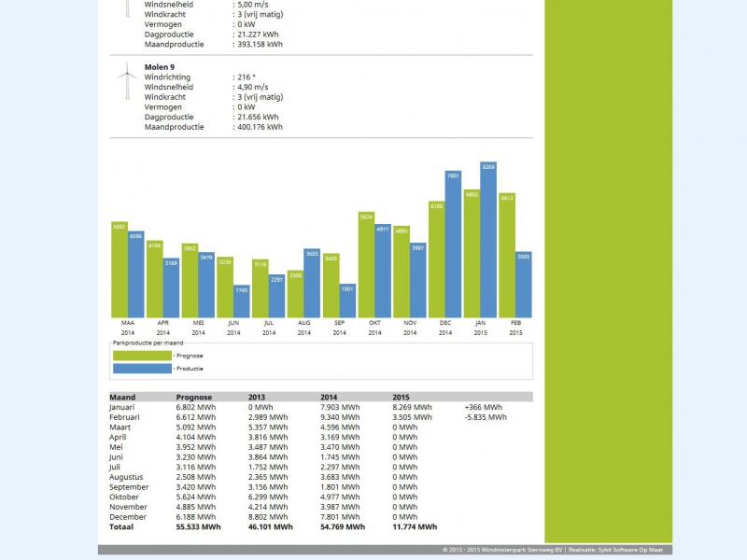
Task: Click the blue DEC 2014 bar labeled 7801
Action: click(453, 247)
